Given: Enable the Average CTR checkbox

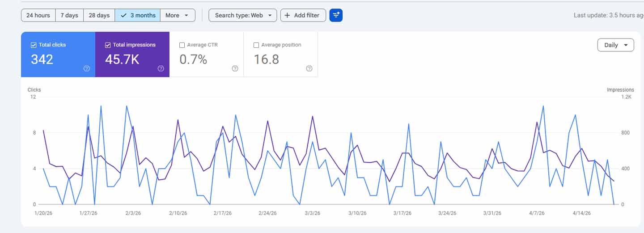Looking at the screenshot, I should tap(182, 45).
